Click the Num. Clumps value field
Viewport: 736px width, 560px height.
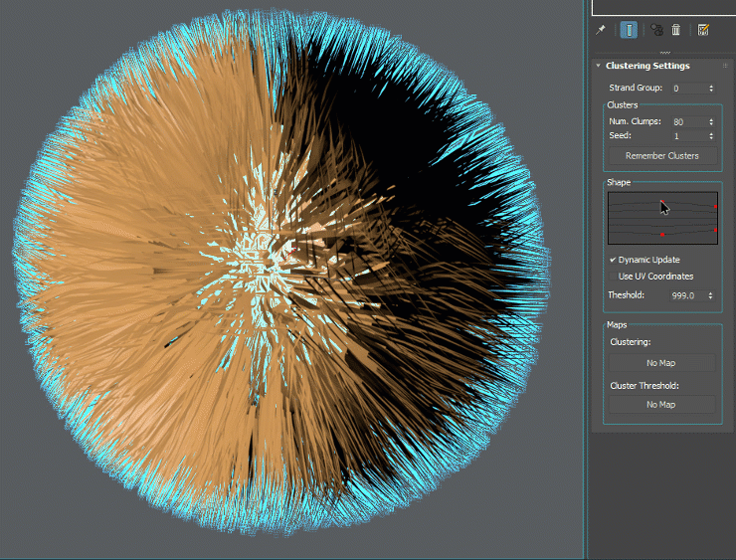pyautogui.click(x=686, y=121)
